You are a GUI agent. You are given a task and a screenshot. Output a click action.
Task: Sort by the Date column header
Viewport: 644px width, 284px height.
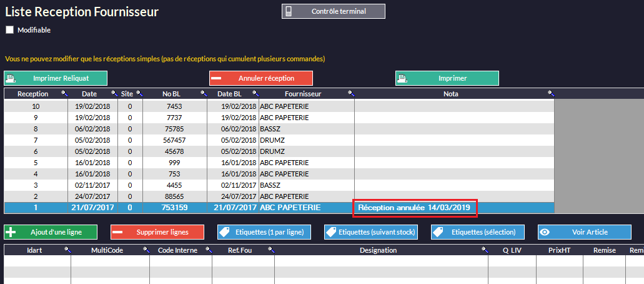[x=89, y=94]
